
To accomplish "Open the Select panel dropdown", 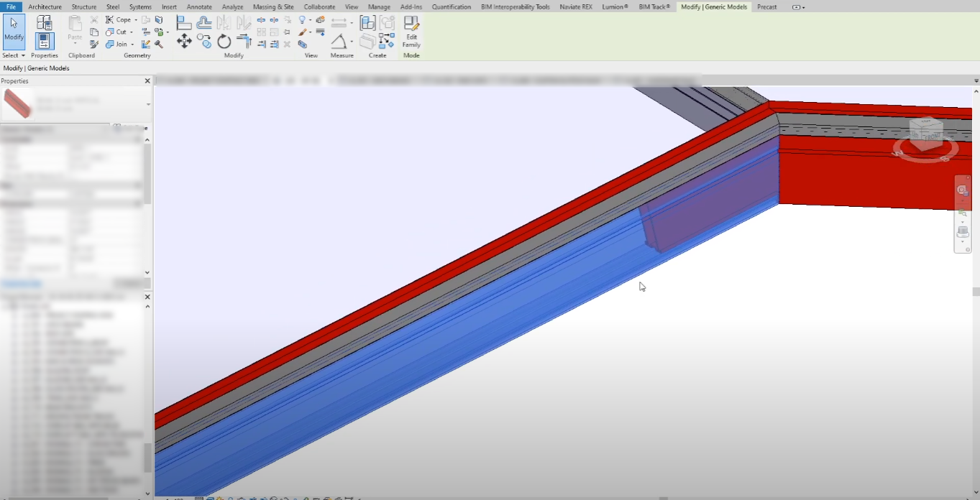I will pos(24,55).
